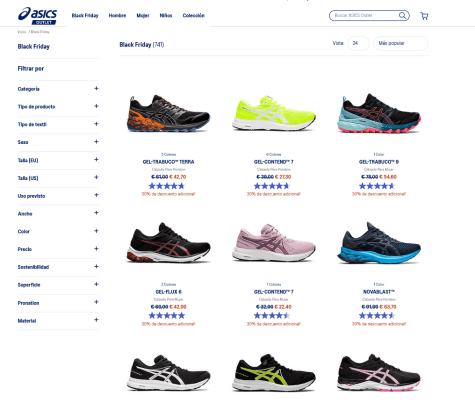
Task: Expand the Tipo de producto filter
Action: point(58,107)
